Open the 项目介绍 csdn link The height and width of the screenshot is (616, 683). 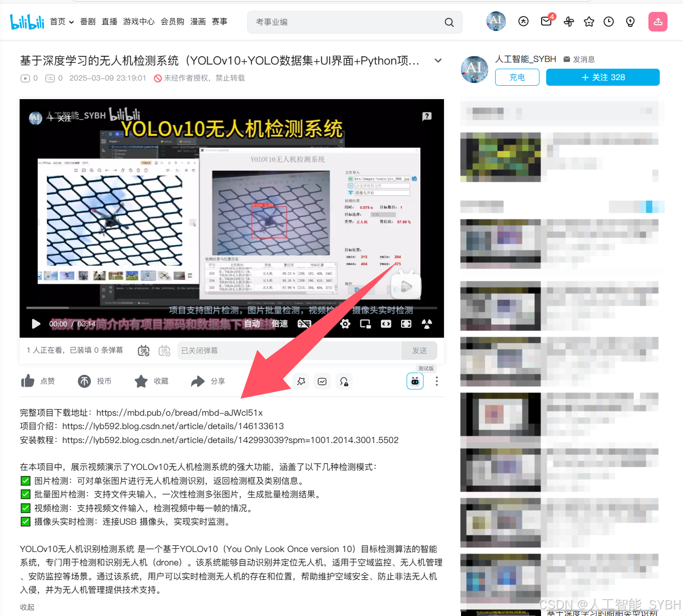pyautogui.click(x=173, y=426)
